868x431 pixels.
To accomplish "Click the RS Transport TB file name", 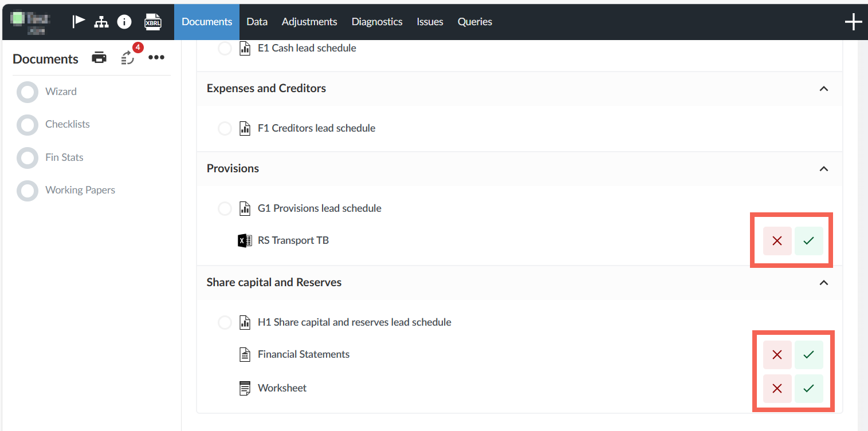I will coord(293,240).
